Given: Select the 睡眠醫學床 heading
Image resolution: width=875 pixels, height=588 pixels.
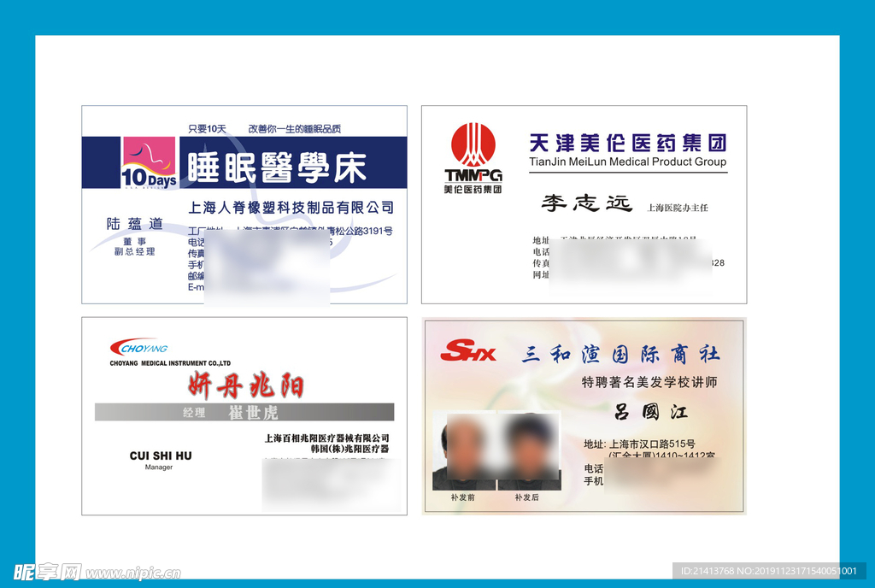Looking at the screenshot, I should click(277, 168).
